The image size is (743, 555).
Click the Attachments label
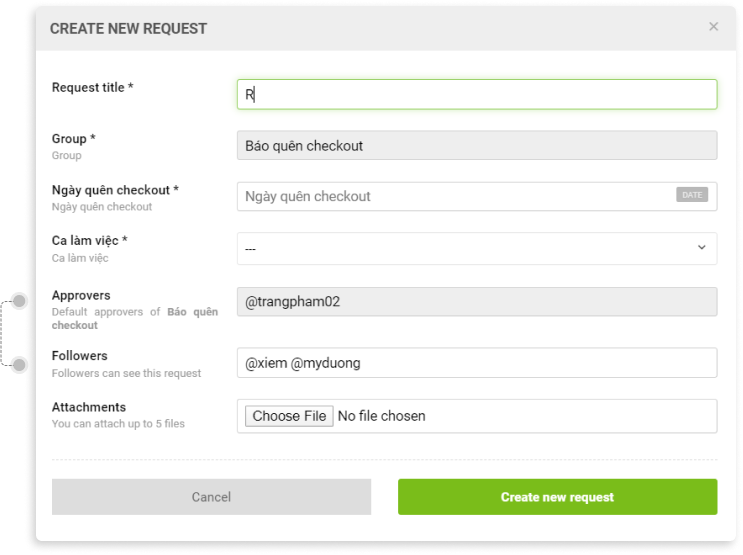click(89, 407)
